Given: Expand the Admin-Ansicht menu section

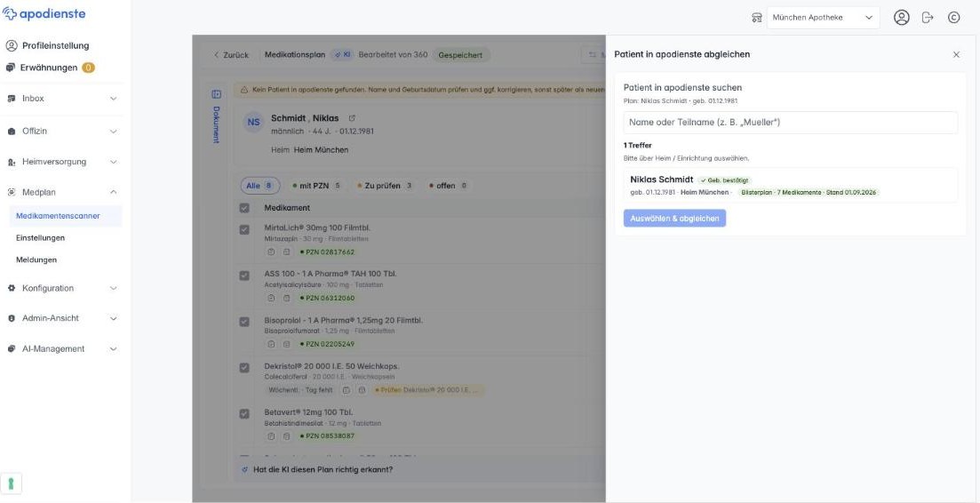Looking at the screenshot, I should [x=62, y=318].
